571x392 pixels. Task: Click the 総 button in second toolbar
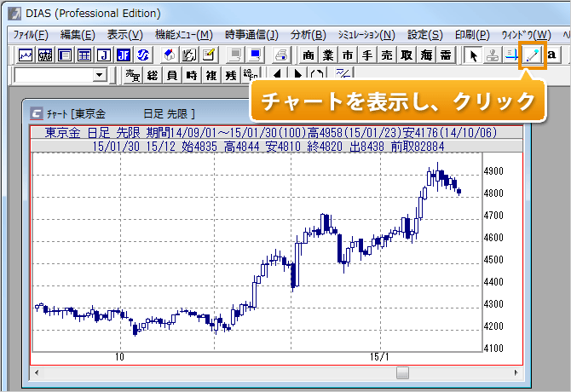pyautogui.click(x=153, y=76)
